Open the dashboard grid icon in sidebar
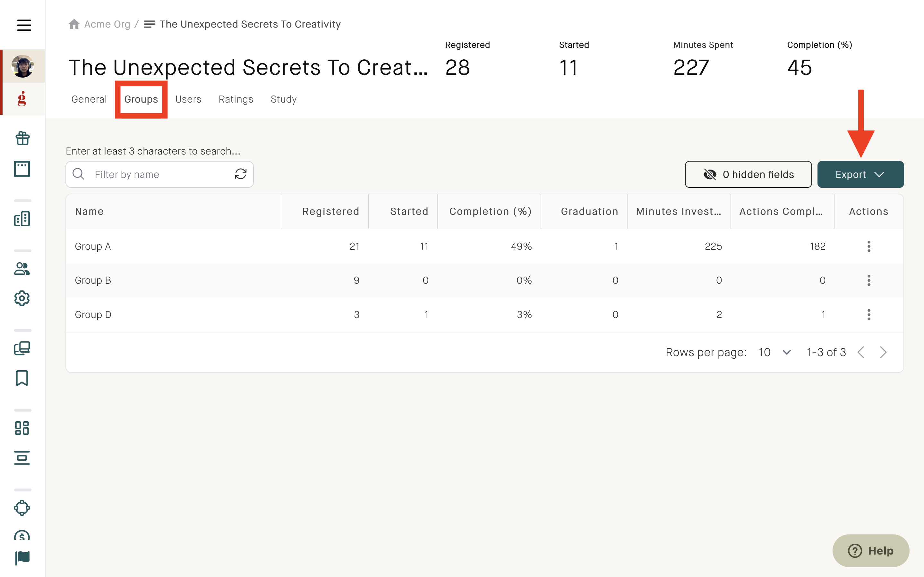This screenshot has width=924, height=577. click(x=22, y=428)
